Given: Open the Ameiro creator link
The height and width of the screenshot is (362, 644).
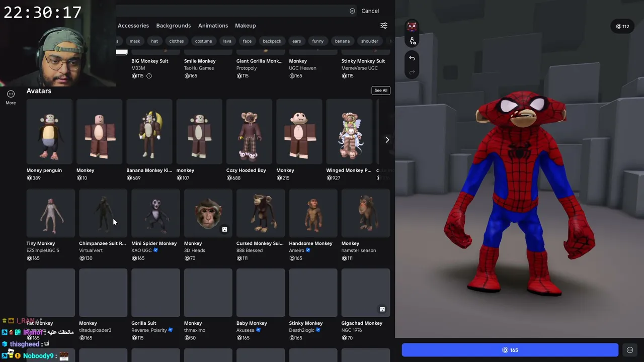Looking at the screenshot, I should click(x=296, y=250).
